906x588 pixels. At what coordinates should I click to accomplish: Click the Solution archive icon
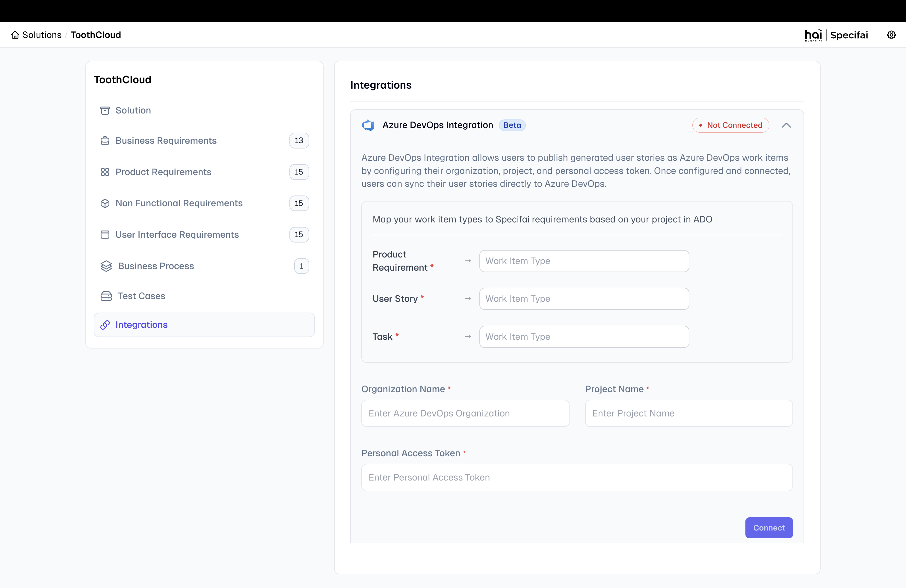(105, 110)
